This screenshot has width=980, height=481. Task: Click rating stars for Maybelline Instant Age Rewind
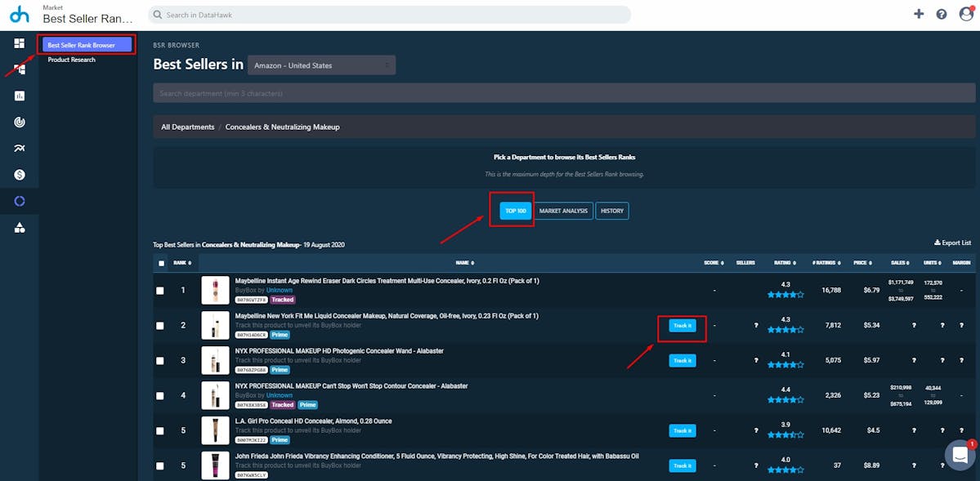pyautogui.click(x=785, y=295)
